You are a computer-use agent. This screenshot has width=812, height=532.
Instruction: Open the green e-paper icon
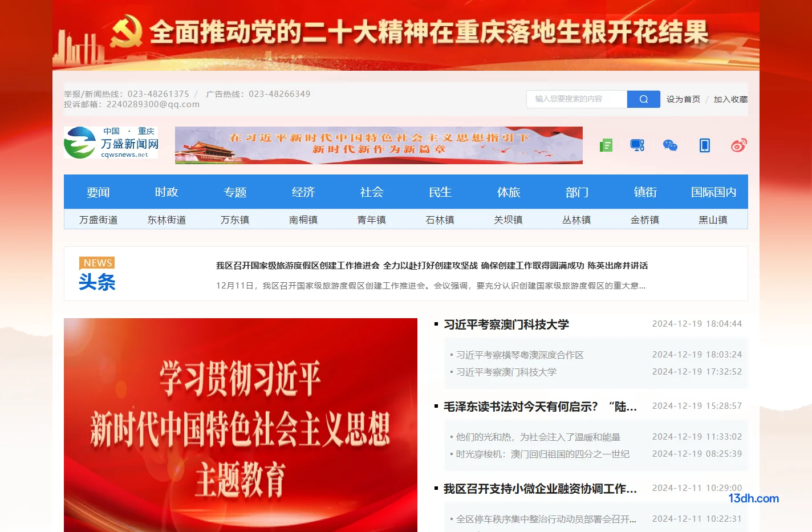[606, 145]
